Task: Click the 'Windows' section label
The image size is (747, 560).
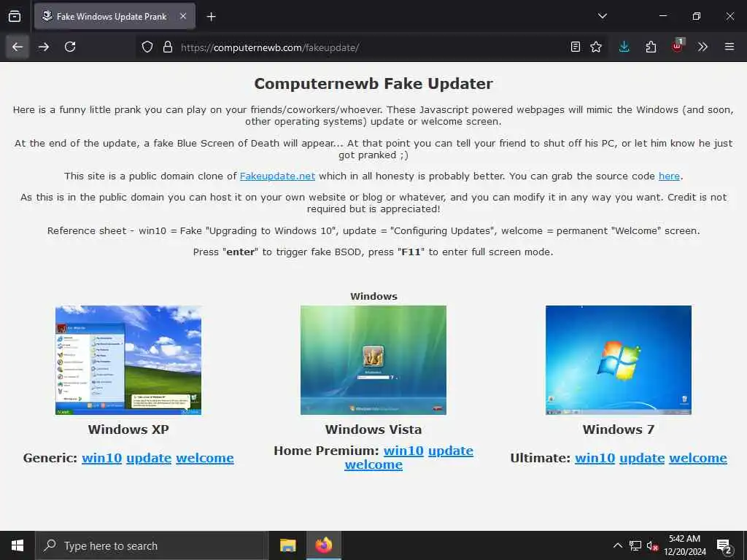Action: click(374, 296)
